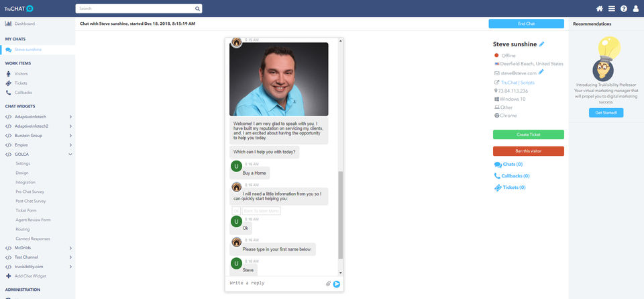Click the green U avatar beside Steve message
644x299 pixels.
pyautogui.click(x=236, y=263)
